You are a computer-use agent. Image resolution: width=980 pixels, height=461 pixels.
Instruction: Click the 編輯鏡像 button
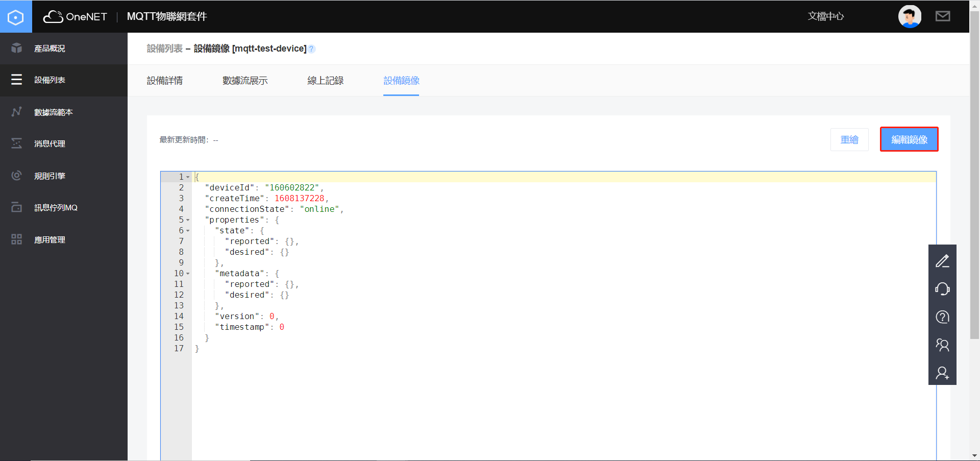(909, 139)
